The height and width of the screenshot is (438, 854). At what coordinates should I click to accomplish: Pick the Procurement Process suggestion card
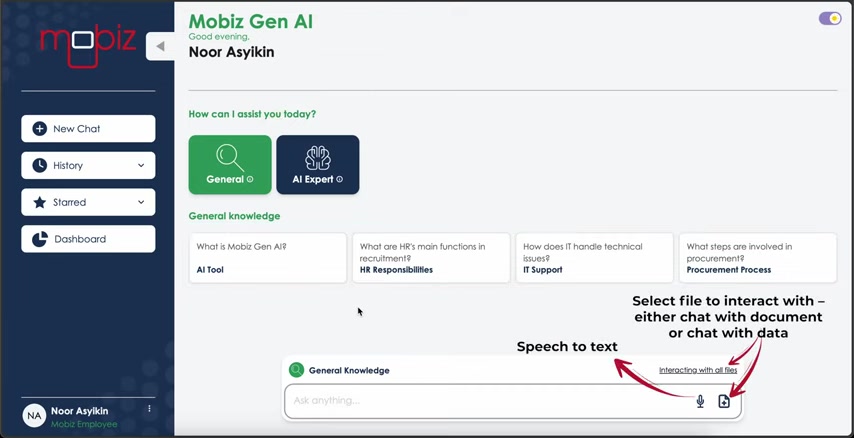click(x=758, y=258)
